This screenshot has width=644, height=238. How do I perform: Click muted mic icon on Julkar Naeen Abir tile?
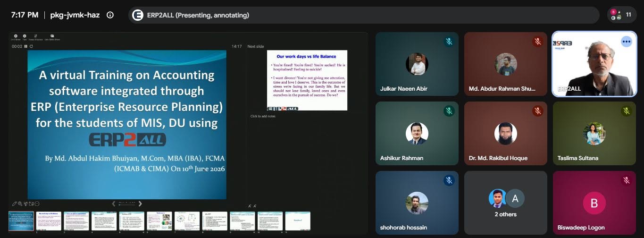449,42
